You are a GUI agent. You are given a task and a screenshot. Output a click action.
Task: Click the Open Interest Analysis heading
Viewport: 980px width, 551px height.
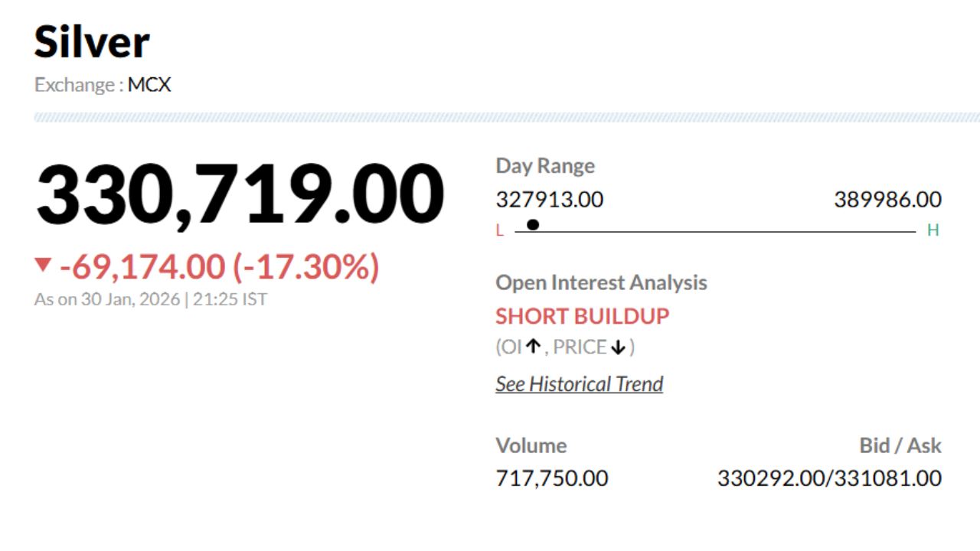pyautogui.click(x=601, y=282)
